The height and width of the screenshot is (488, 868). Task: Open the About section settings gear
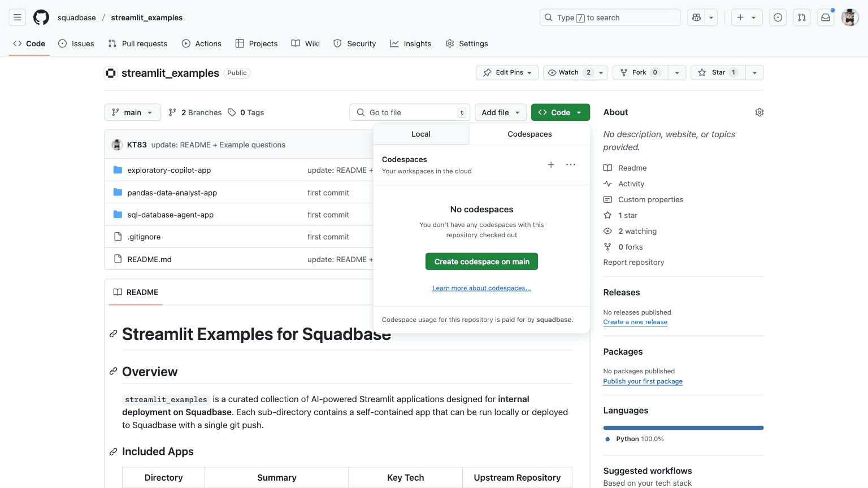(x=759, y=112)
